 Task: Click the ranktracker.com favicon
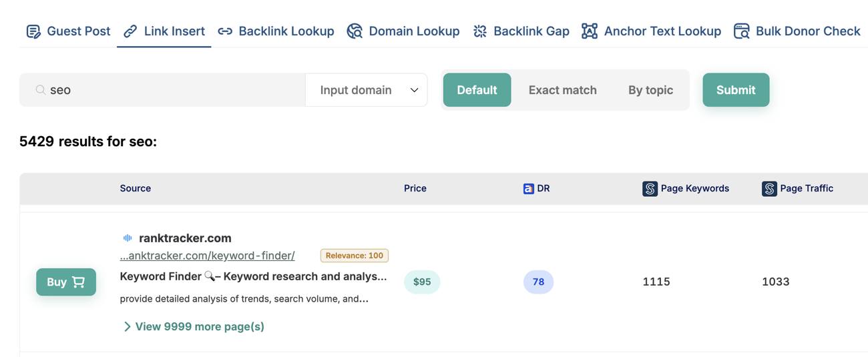128,238
